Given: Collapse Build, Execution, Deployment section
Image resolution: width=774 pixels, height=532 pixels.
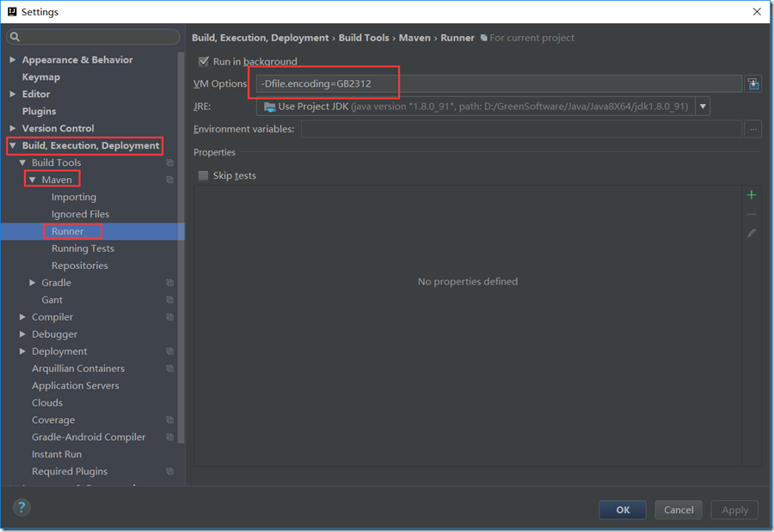Looking at the screenshot, I should pyautogui.click(x=13, y=145).
